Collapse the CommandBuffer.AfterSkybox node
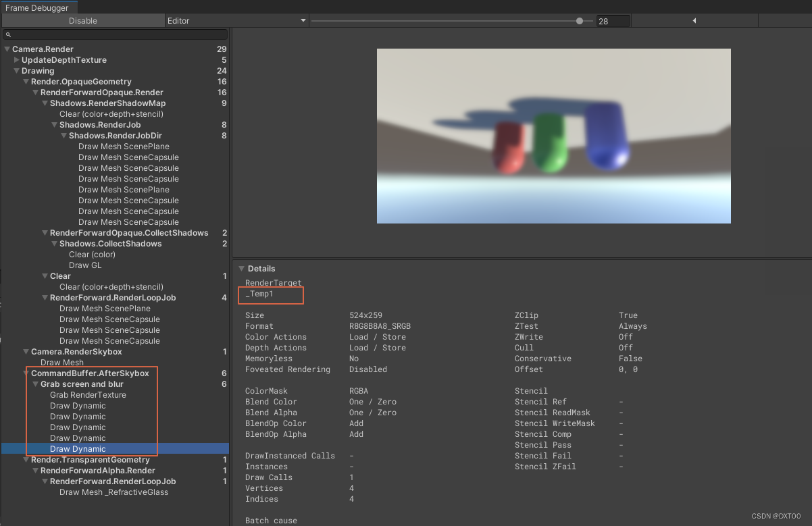 (x=25, y=373)
